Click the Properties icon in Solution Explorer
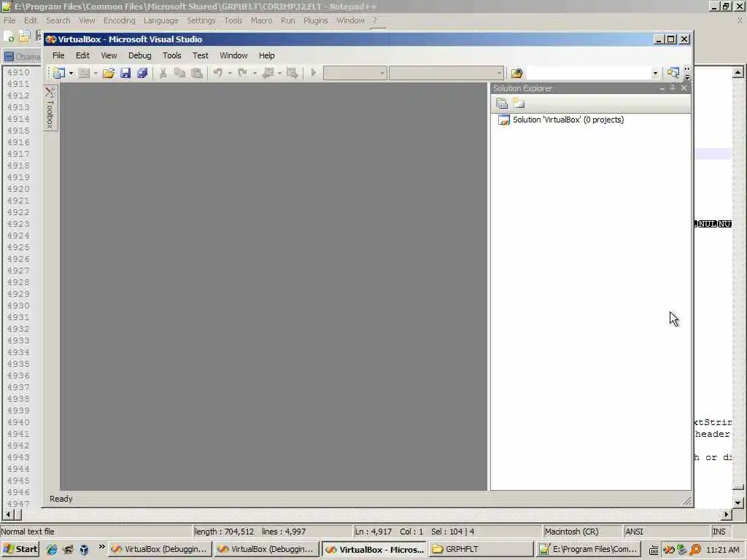Screen dimensions: 747x560 502,104
